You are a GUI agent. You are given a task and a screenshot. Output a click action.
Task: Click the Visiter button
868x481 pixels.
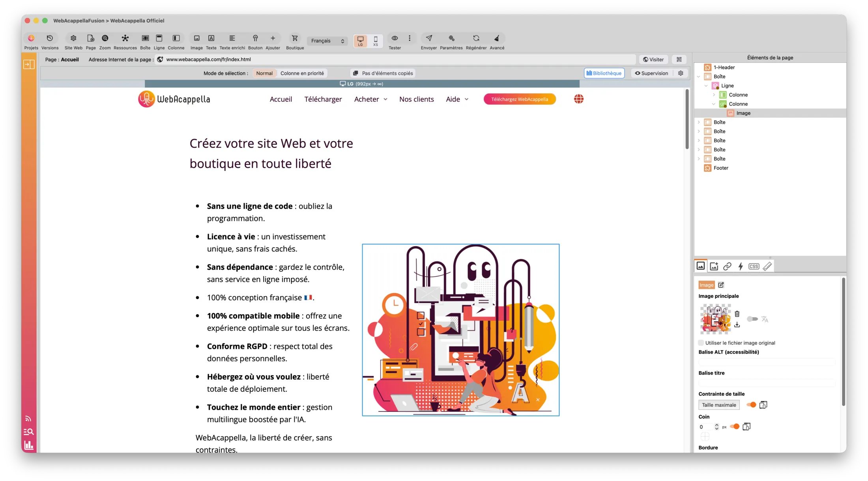point(653,60)
